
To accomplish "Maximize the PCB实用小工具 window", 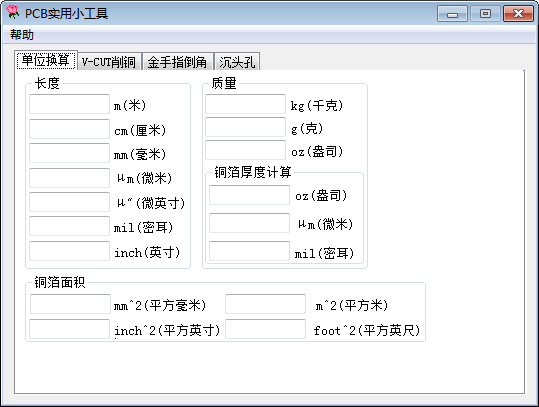I will coord(485,14).
